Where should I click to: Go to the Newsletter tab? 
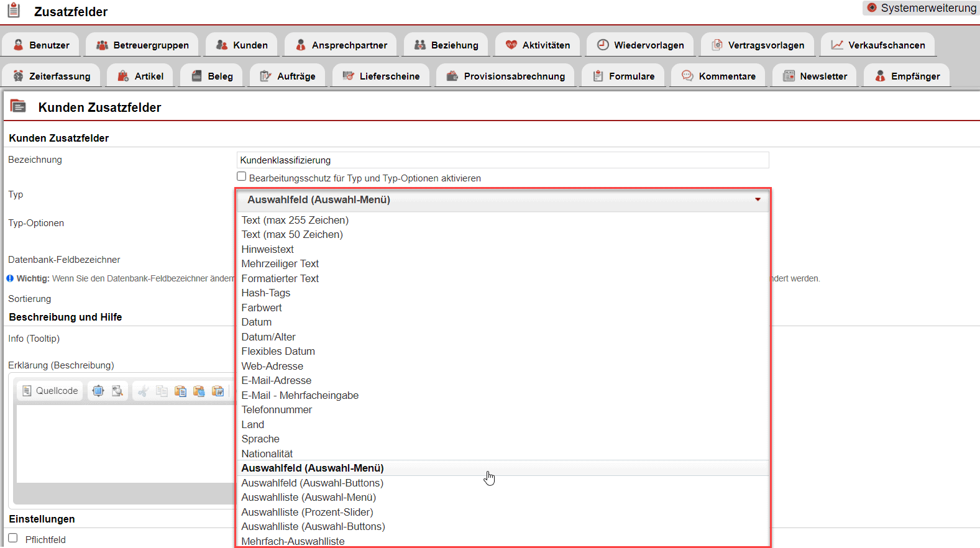[815, 76]
